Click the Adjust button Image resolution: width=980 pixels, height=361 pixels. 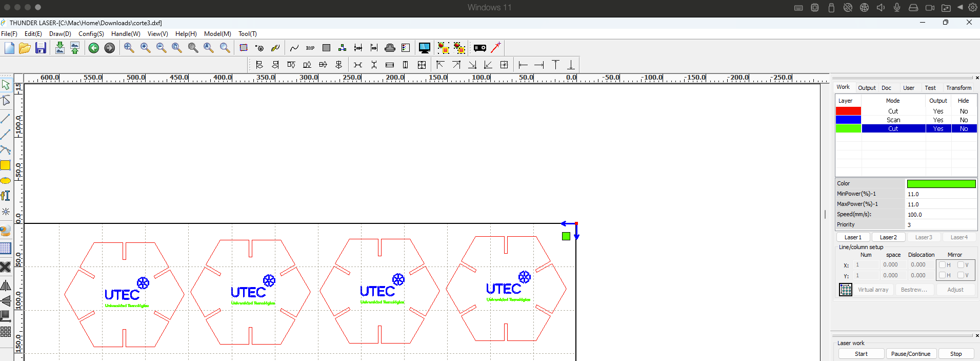[955, 290]
